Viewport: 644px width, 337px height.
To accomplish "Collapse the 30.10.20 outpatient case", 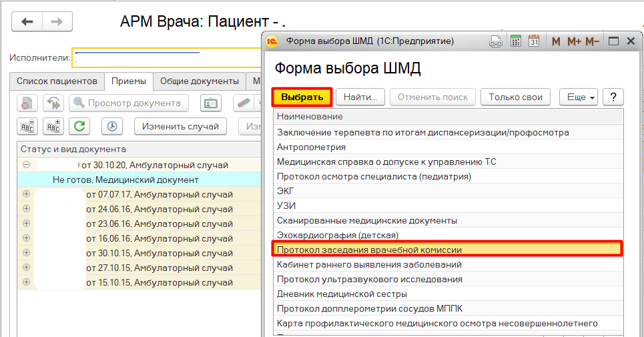I will point(26,165).
